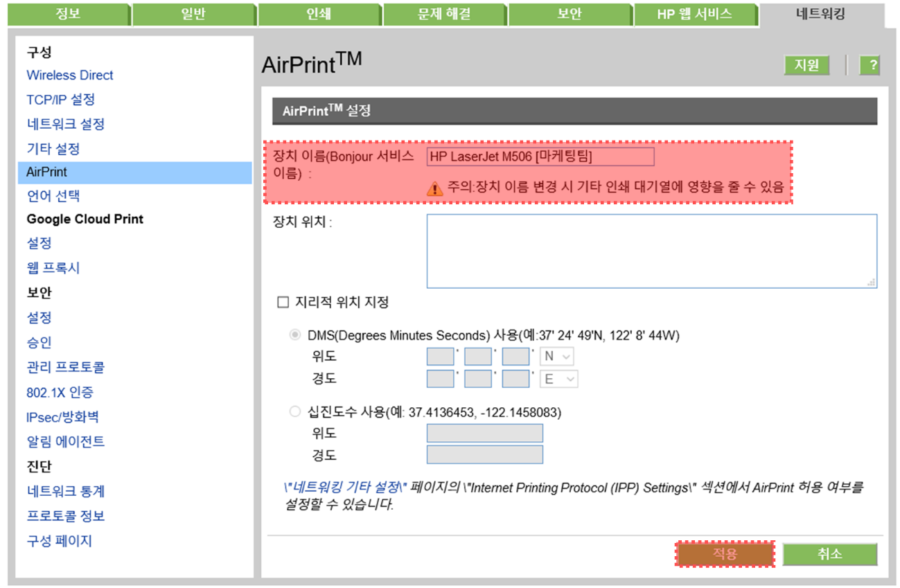Click DMS 경도 seconds field
Screen dimensions: 900x588
click(516, 379)
